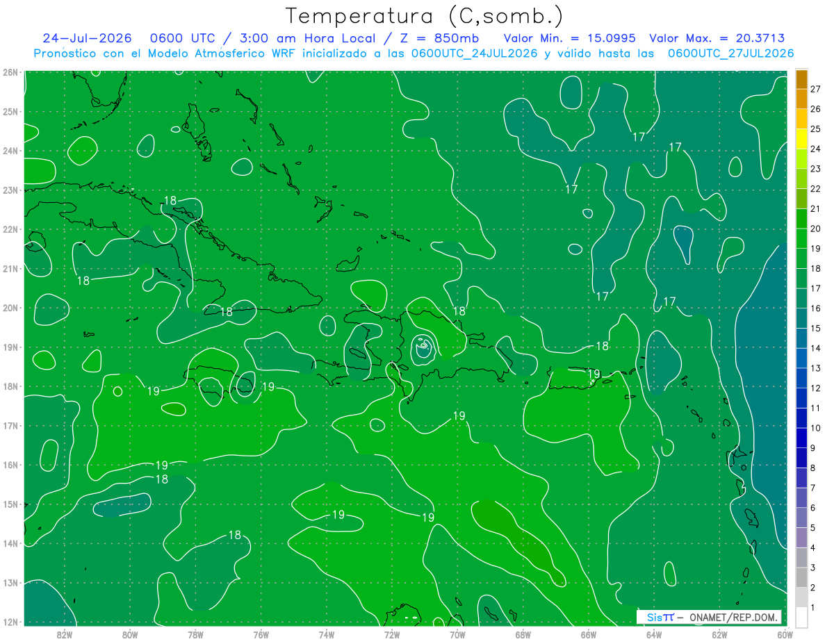Click the initialization stamp '0600UTC_24JUL2026'

(x=474, y=53)
